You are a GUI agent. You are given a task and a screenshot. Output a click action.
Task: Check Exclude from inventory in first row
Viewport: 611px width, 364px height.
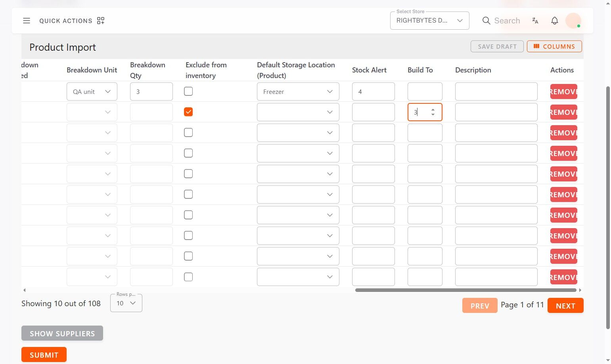click(188, 91)
